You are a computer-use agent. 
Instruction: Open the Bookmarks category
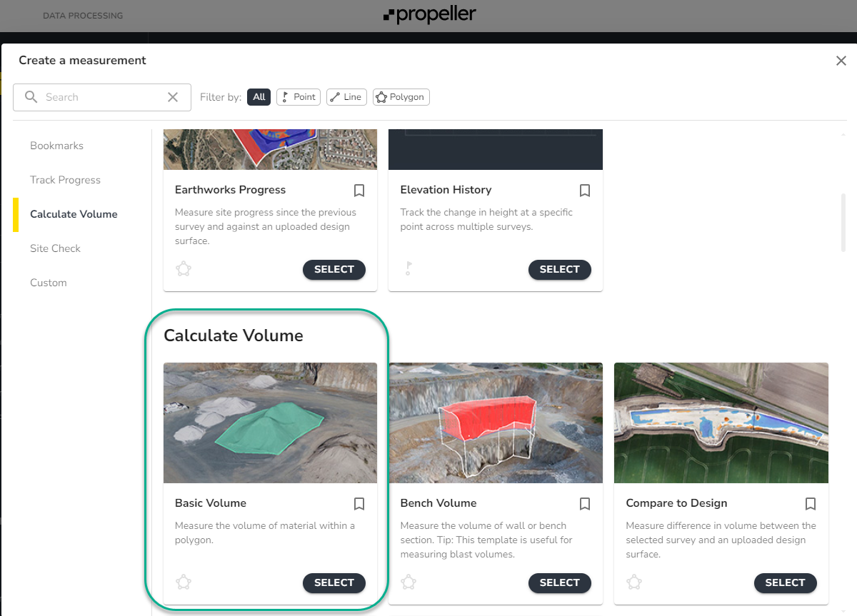[x=56, y=146]
